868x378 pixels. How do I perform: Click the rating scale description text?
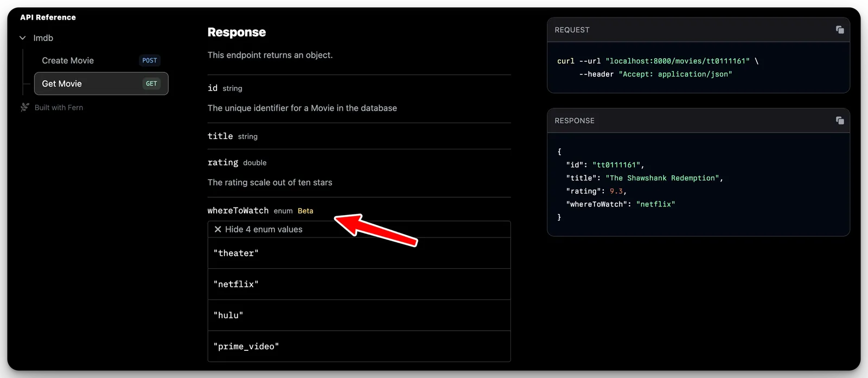[x=270, y=182]
